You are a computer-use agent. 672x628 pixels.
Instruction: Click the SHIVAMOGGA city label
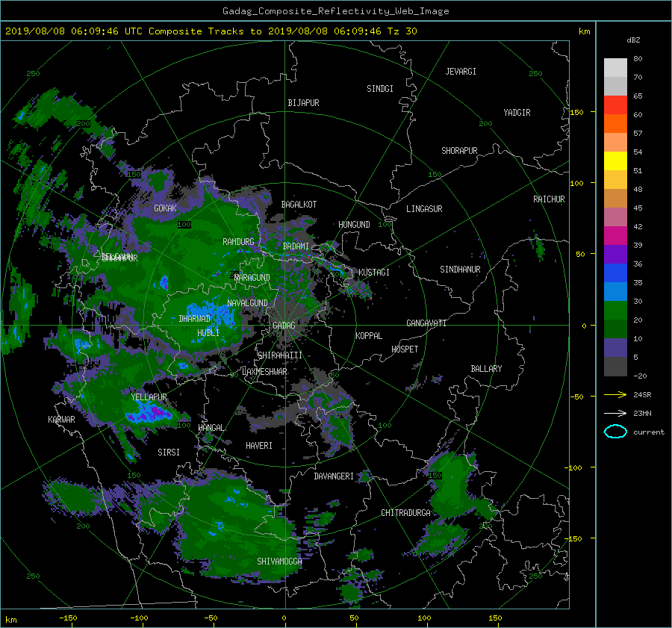click(279, 562)
